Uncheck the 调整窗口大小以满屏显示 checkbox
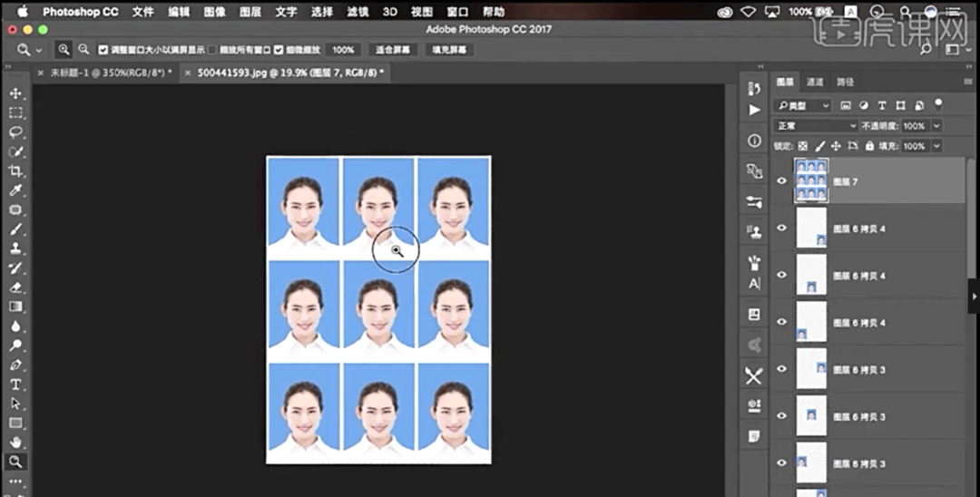The image size is (980, 497). (x=103, y=50)
